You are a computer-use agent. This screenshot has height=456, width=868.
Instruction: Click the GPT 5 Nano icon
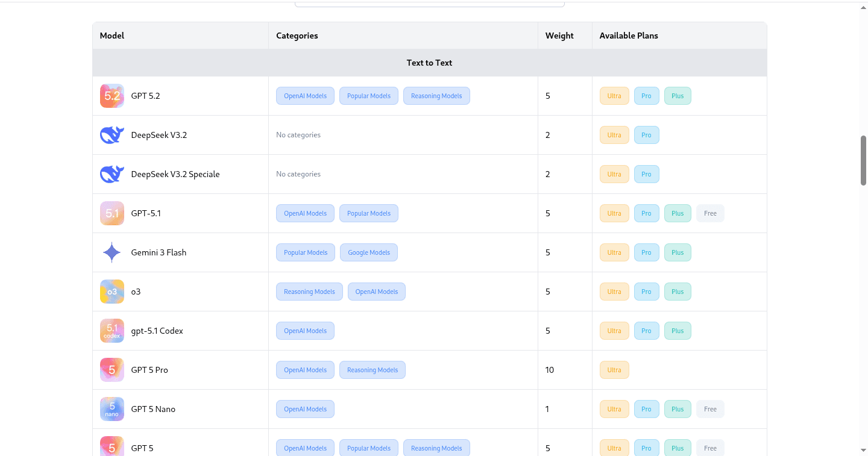[x=112, y=409]
